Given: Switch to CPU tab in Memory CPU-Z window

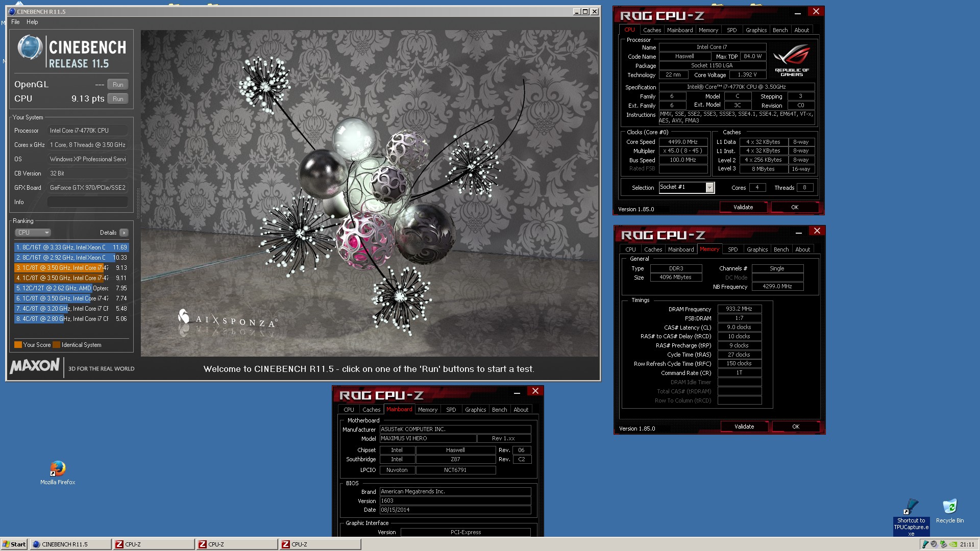Looking at the screenshot, I should (x=630, y=249).
